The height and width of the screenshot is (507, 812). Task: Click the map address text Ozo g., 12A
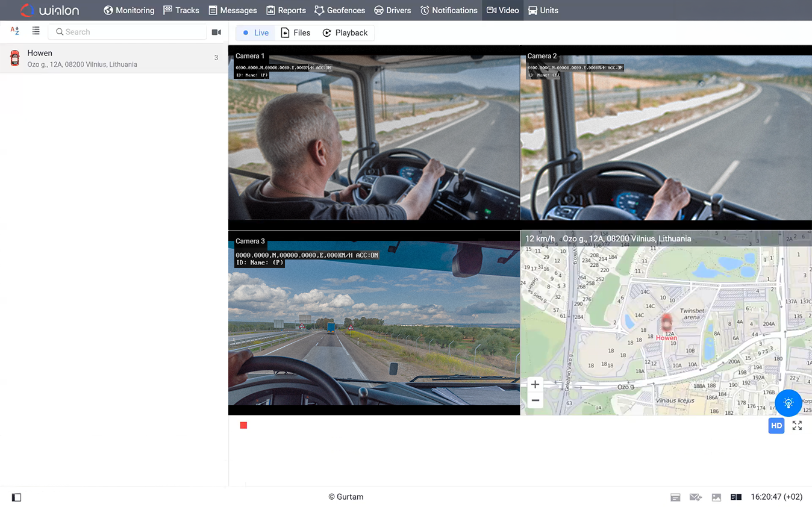[626, 239]
